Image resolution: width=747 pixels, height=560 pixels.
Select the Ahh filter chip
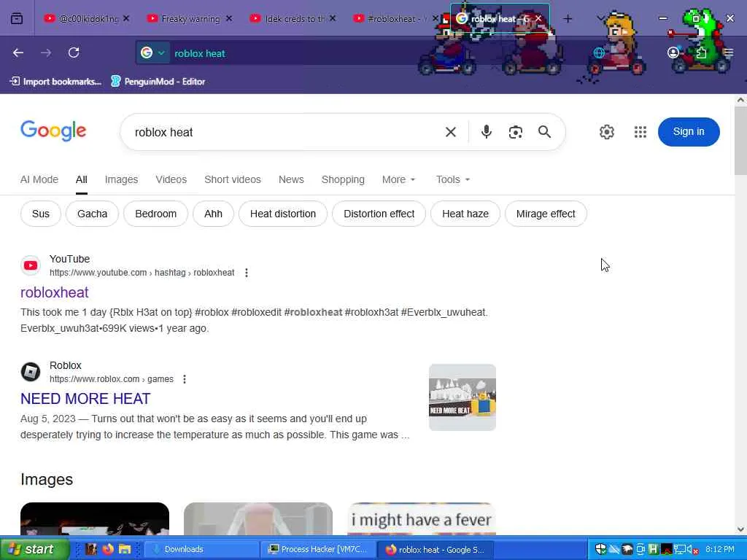(214, 214)
